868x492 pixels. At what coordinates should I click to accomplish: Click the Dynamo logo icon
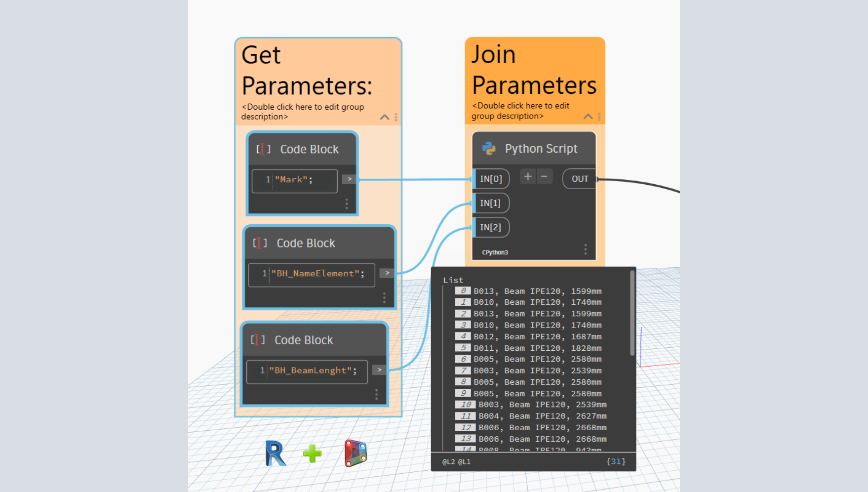click(355, 453)
